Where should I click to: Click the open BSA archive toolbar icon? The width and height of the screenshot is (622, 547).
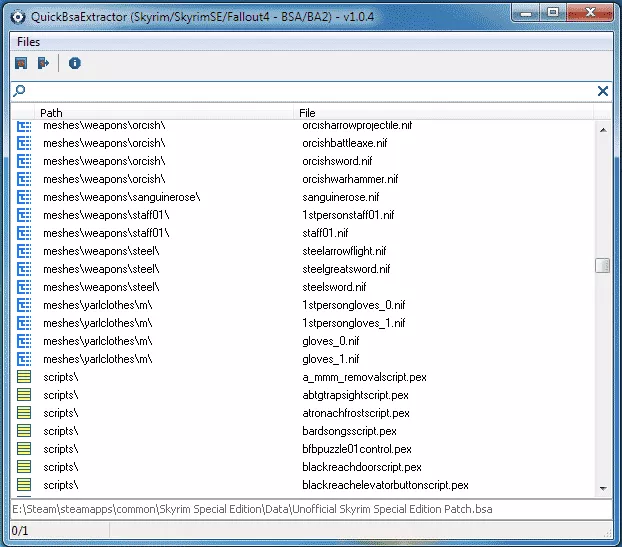(21, 63)
